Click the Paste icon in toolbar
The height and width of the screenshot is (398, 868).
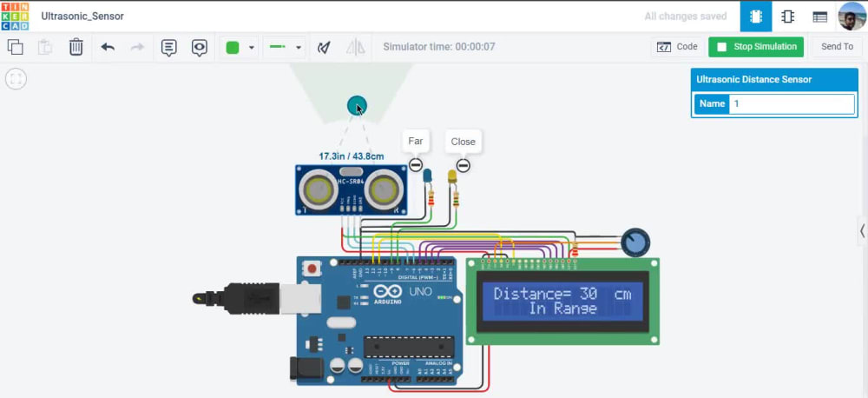(x=45, y=47)
